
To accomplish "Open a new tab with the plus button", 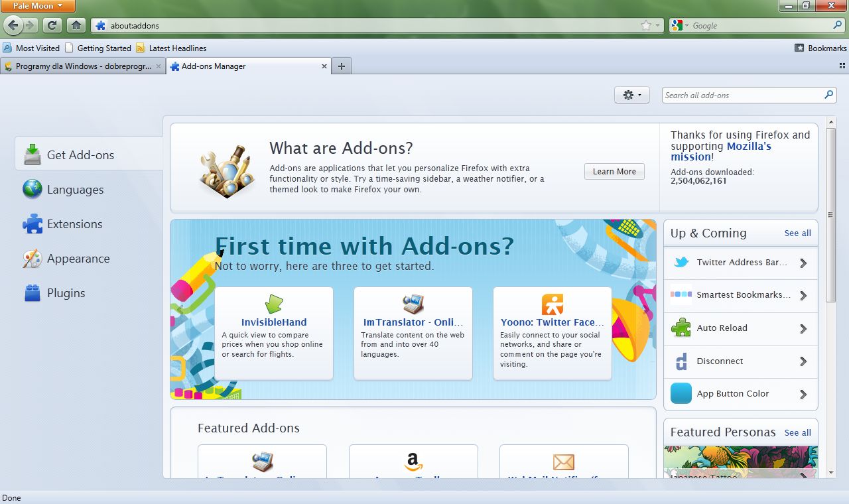I will (x=341, y=66).
